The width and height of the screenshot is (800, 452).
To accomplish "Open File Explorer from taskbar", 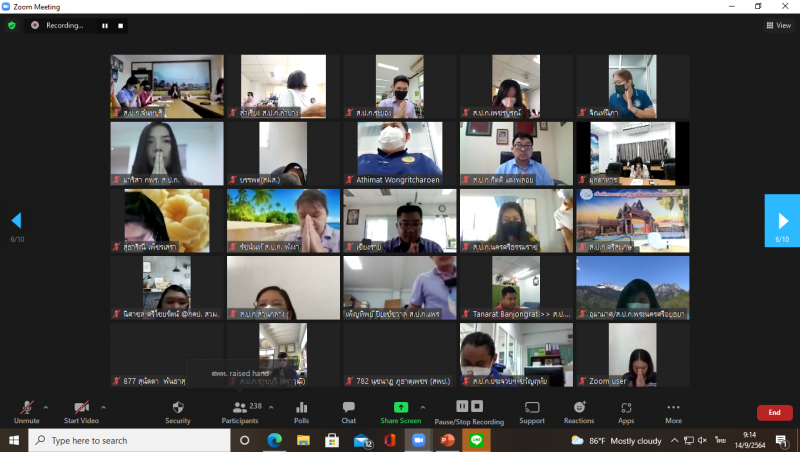I will 303,440.
